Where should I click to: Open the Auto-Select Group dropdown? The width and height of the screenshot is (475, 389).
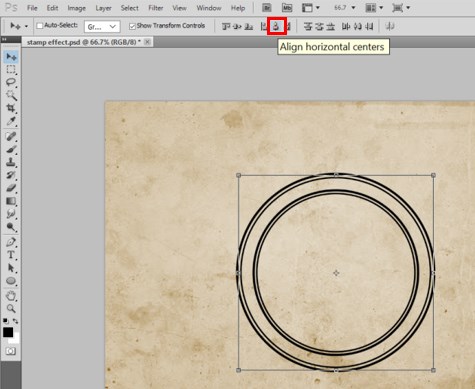pos(102,27)
